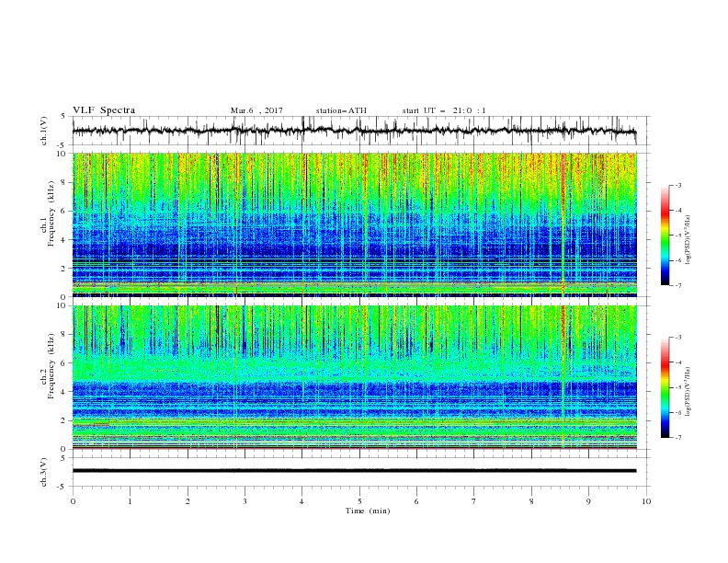
Task: Click the ch.3 flat voltage trace
Action: 354,471
